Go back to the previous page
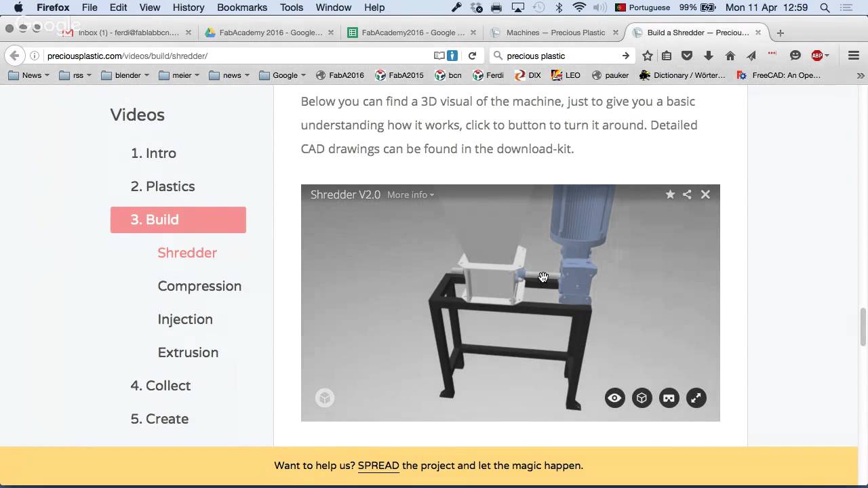 [15, 56]
